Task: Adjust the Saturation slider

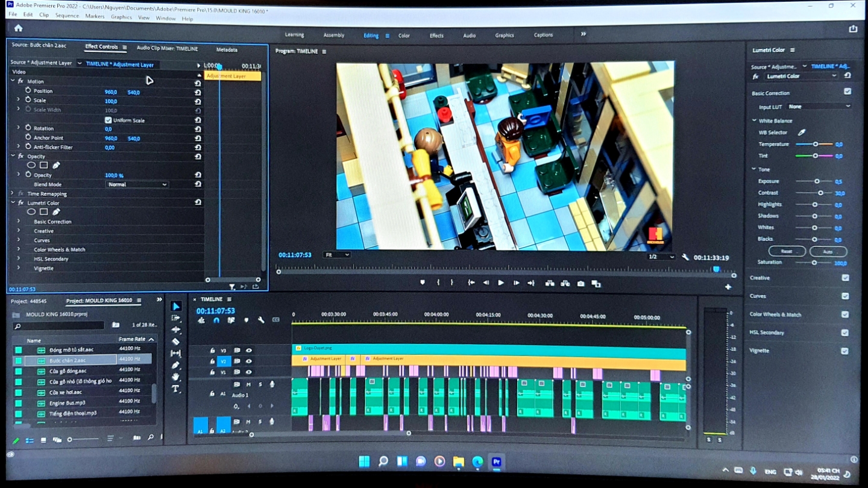Action: pyautogui.click(x=814, y=263)
